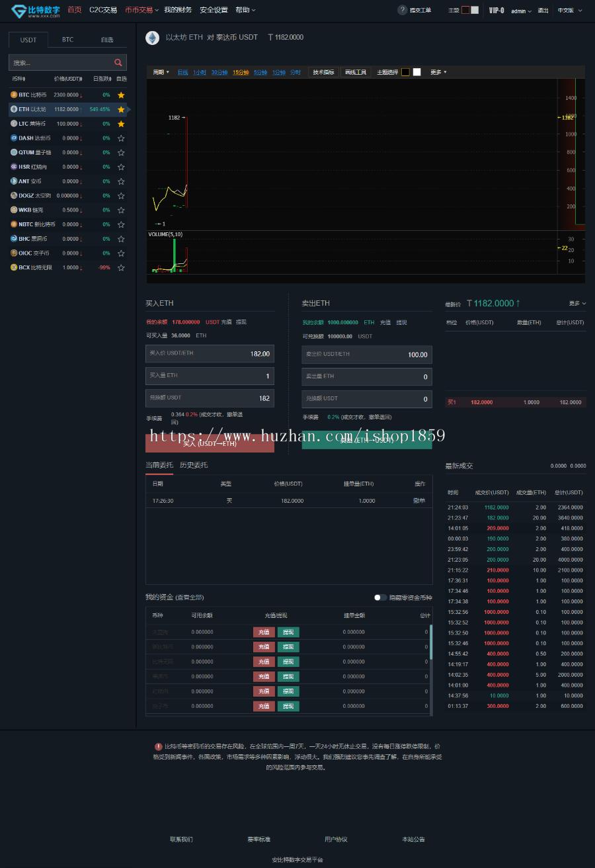Image resolution: width=595 pixels, height=868 pixels.
Task: Open the 历史委托 order history tab
Action: pos(194,465)
